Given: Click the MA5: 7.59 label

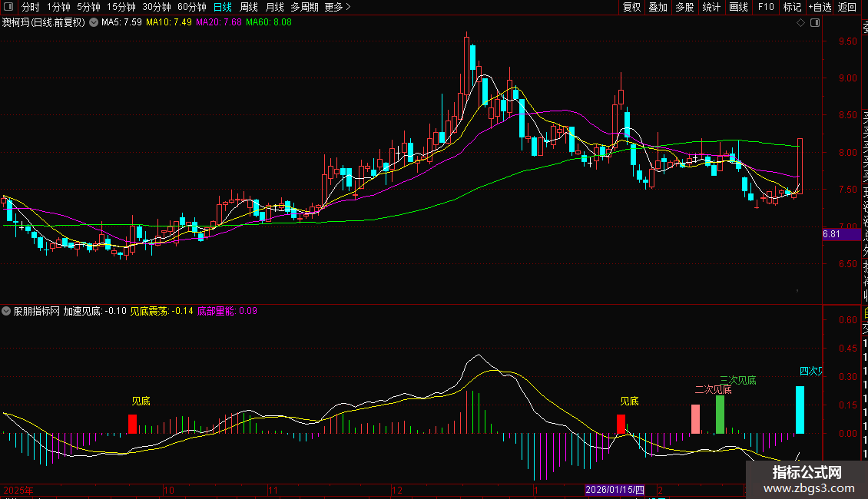Looking at the screenshot, I should [x=121, y=22].
